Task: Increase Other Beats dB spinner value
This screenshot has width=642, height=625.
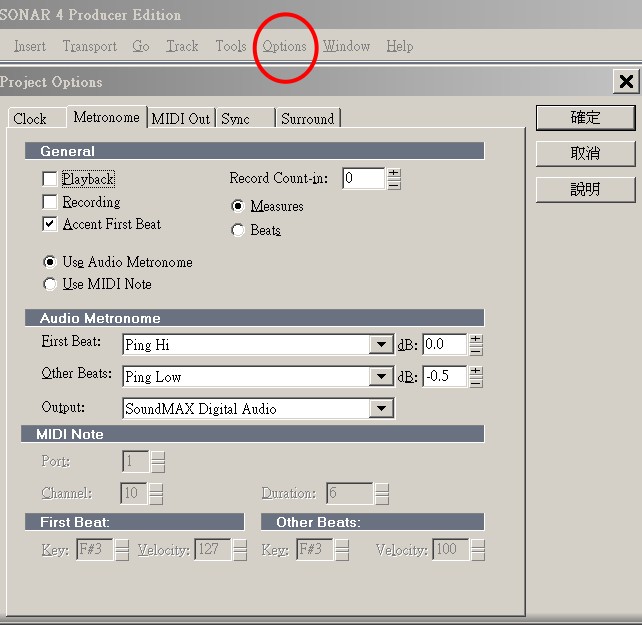Action: point(476,371)
